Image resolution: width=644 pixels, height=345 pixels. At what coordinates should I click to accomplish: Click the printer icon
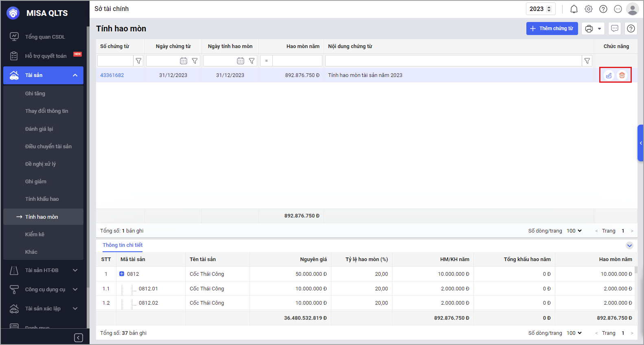click(589, 29)
